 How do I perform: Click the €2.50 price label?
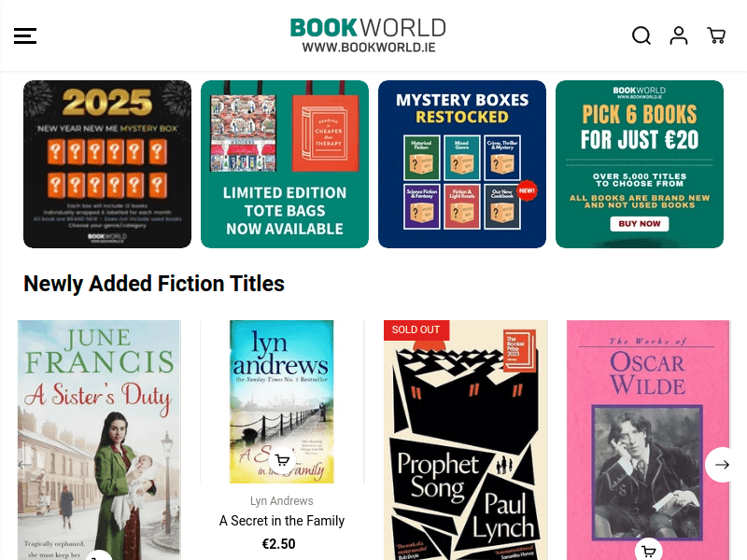click(278, 543)
